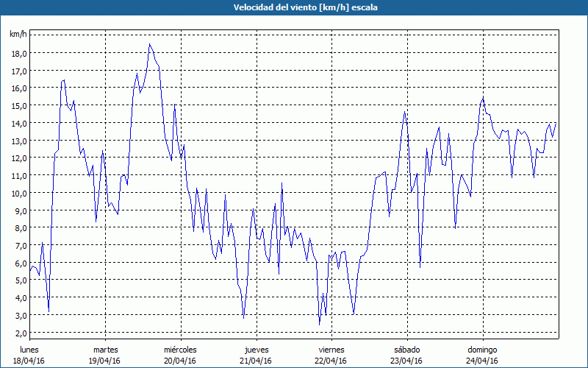Click the 'lunes' day label
The width and height of the screenshot is (588, 368).
point(29,350)
